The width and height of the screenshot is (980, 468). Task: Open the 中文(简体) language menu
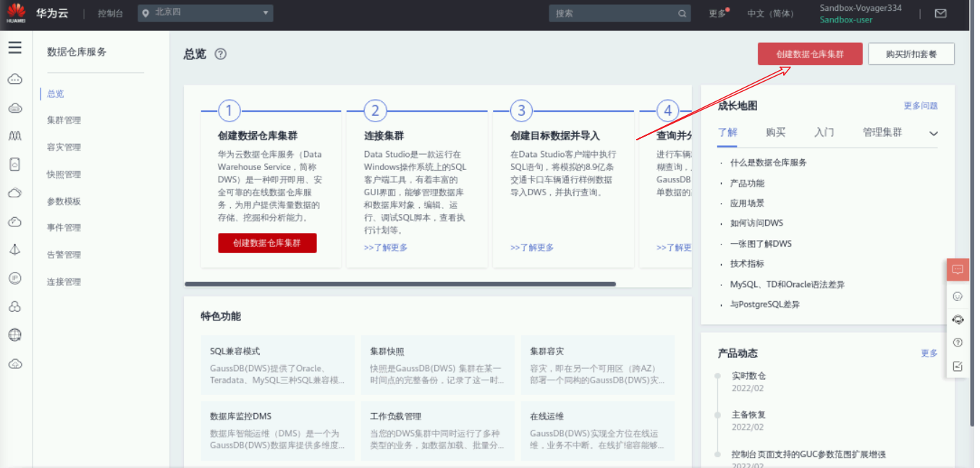(x=771, y=14)
